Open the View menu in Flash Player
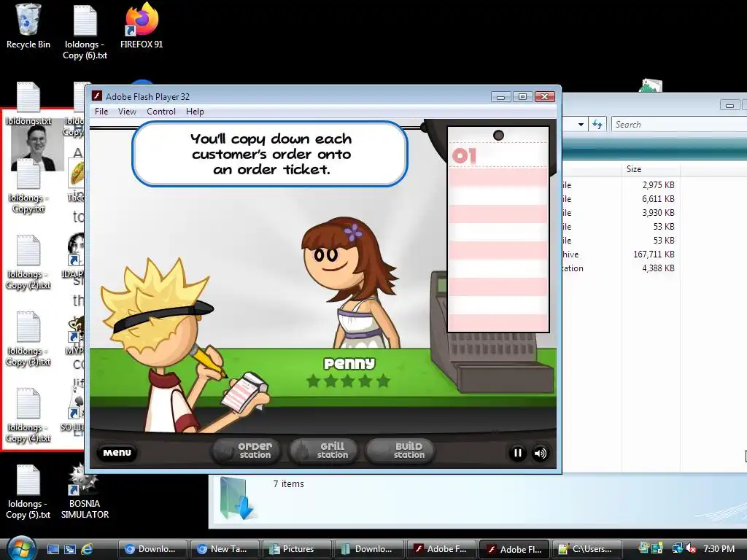The width and height of the screenshot is (747, 560). click(127, 112)
